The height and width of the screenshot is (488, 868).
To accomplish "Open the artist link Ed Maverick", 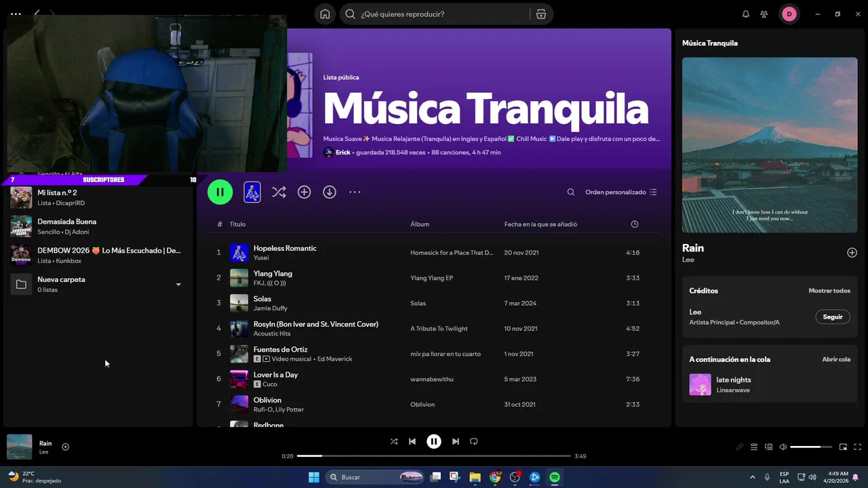I will click(x=334, y=359).
